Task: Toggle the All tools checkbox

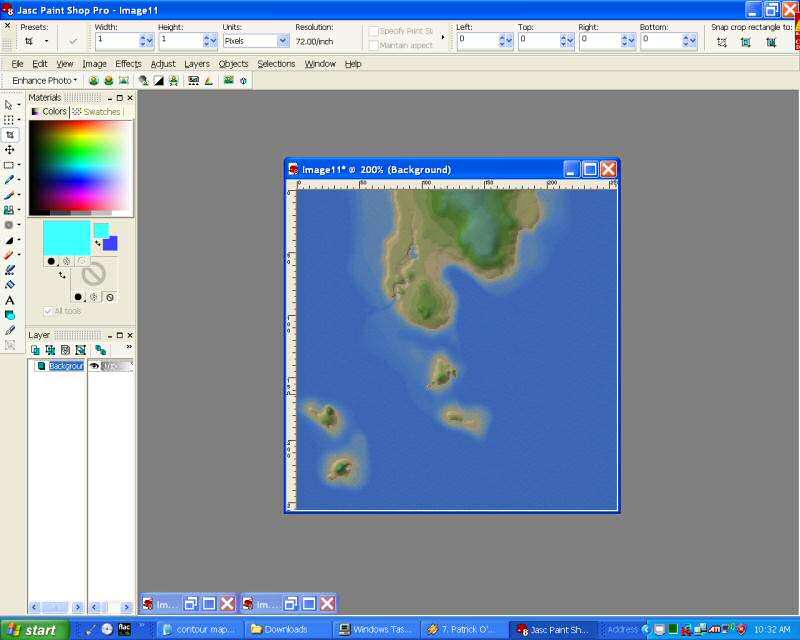Action: coord(48,311)
